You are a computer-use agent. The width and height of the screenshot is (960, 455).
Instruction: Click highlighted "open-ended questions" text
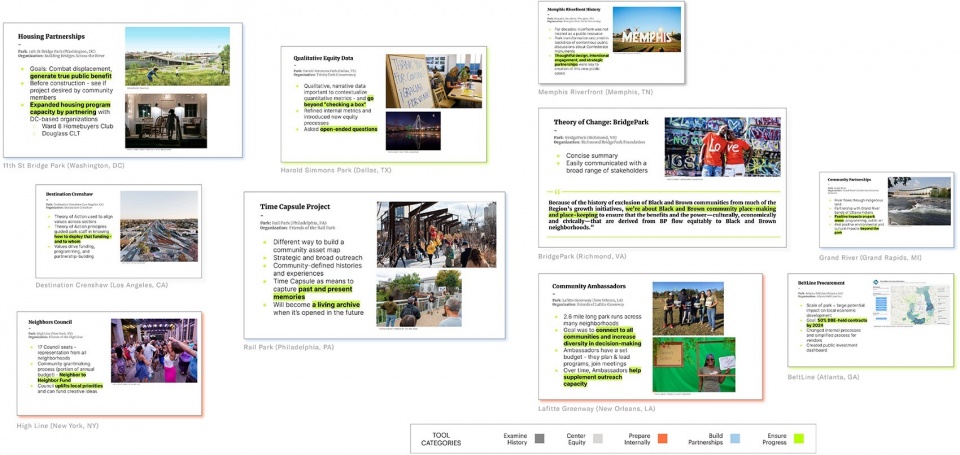coord(348,129)
